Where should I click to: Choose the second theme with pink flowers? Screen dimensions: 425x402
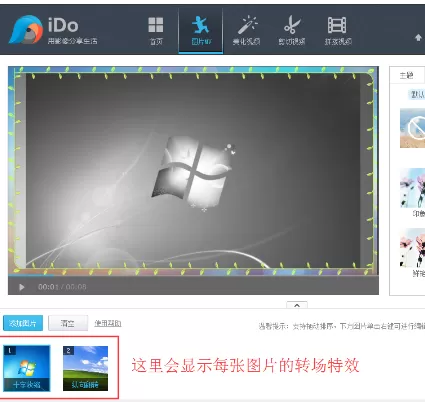click(413, 188)
